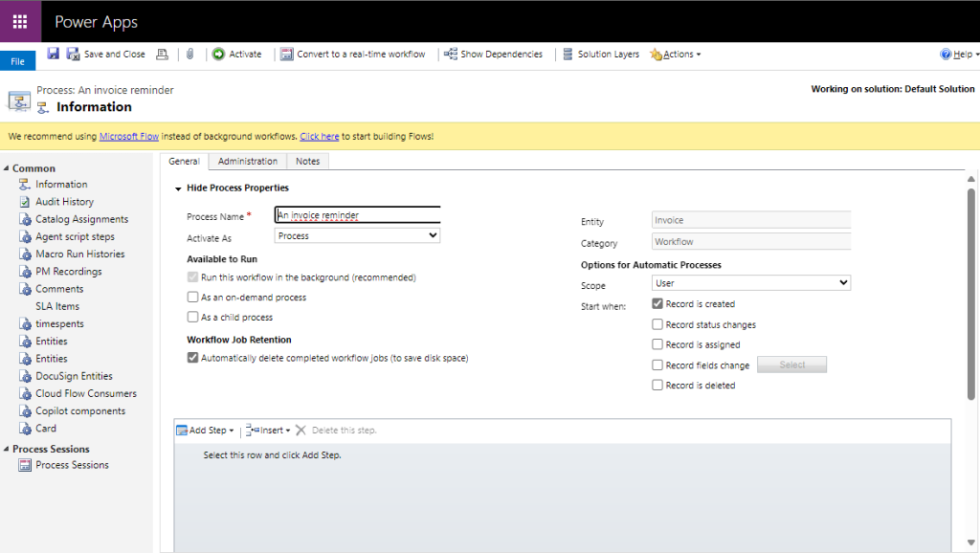Screen dimensions: 980x553
Task: Click the Select fields button
Action: [791, 365]
